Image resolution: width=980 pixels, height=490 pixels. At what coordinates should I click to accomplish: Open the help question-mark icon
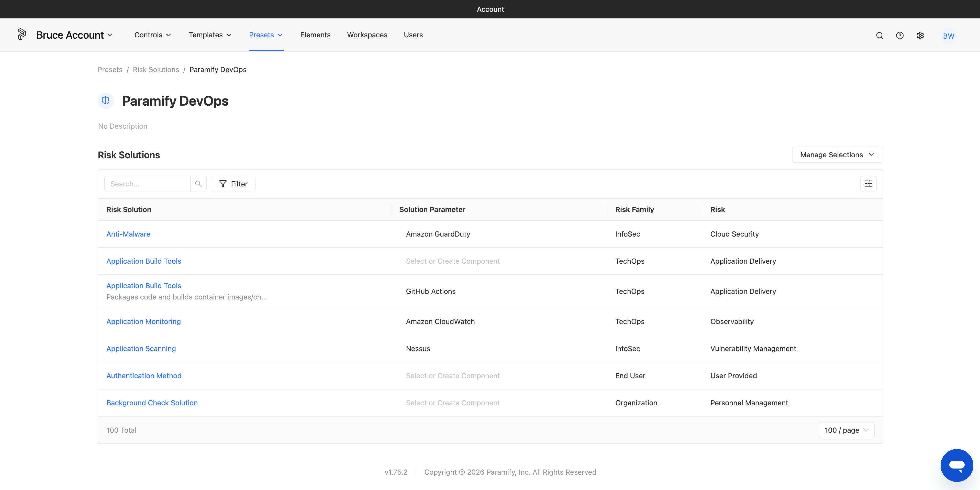pos(900,35)
